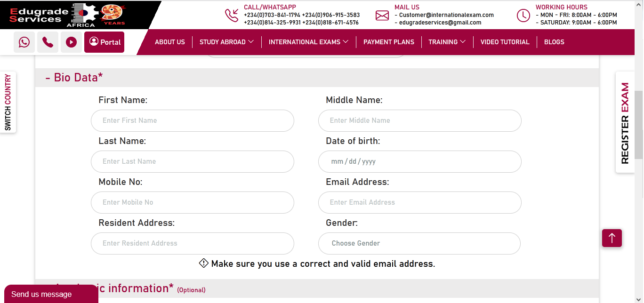Click the working hours clock icon

point(523,16)
